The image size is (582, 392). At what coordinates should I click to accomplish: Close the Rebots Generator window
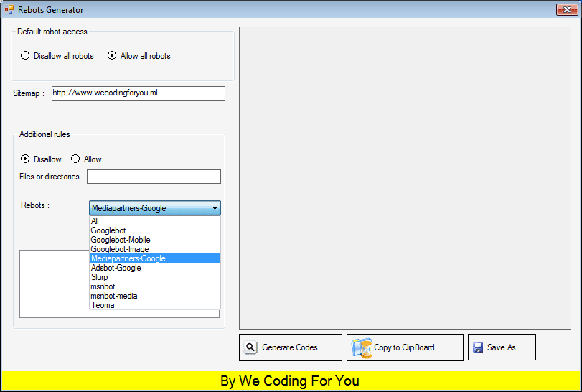point(567,9)
